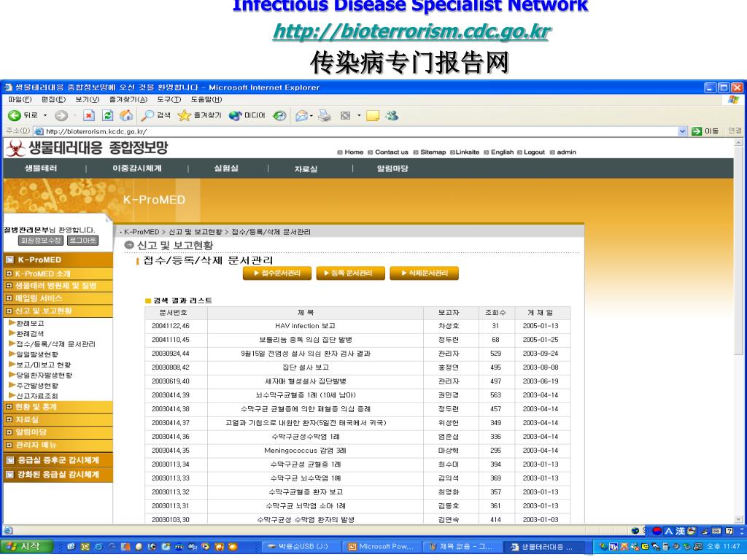Open the Back button history dropdown arrow

point(45,115)
